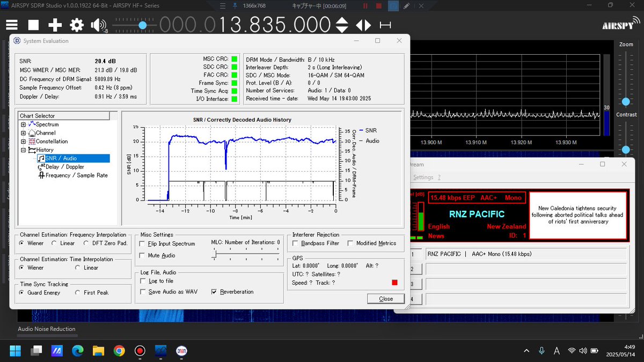Click the New Caledonia news text box
644x362 pixels.
coord(578,215)
